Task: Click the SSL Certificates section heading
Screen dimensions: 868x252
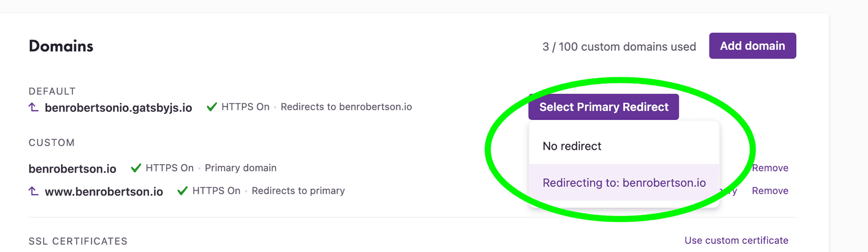Action: pos(78,242)
